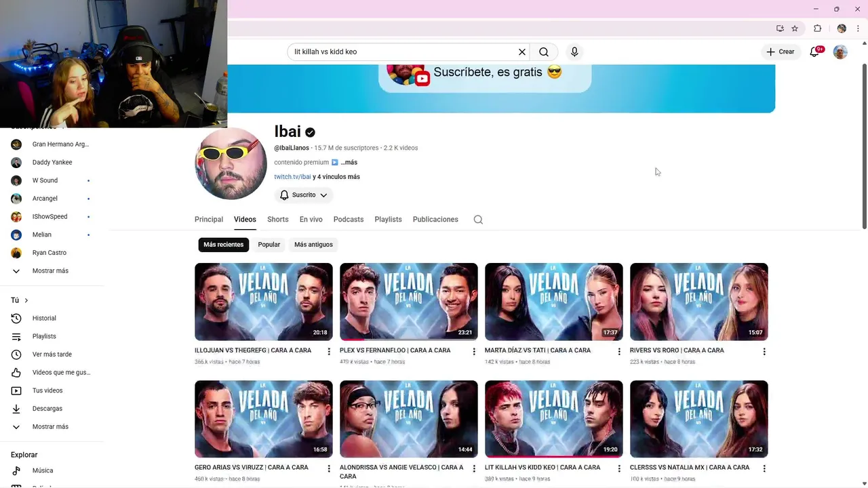Click the magnifying glass search button
This screenshot has height=488, width=868.
coord(544,52)
